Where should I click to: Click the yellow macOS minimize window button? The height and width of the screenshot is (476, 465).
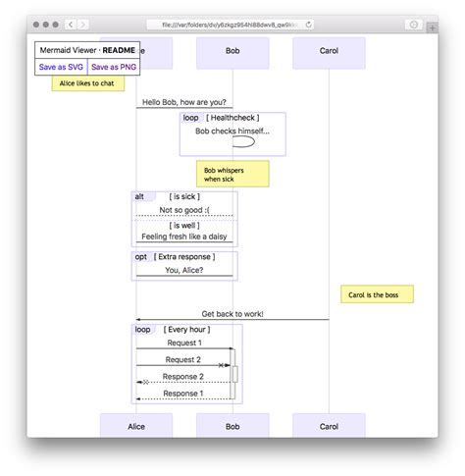pos(46,25)
